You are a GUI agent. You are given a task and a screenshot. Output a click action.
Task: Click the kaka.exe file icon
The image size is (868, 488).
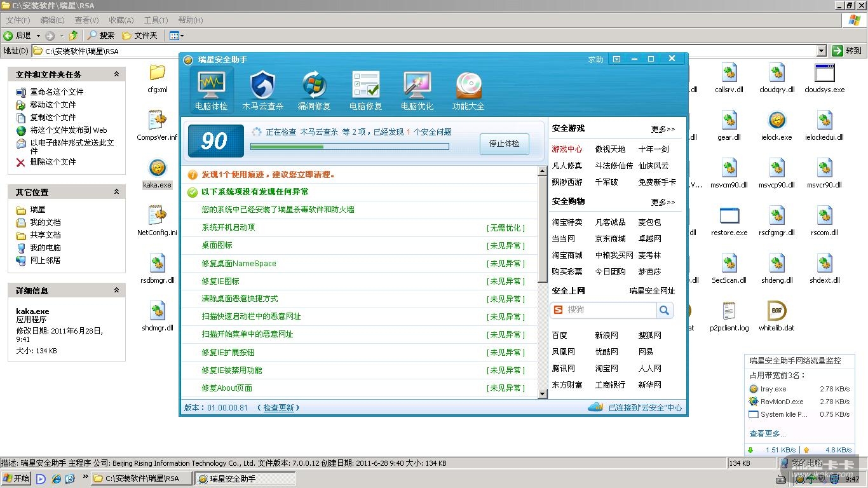tap(157, 168)
